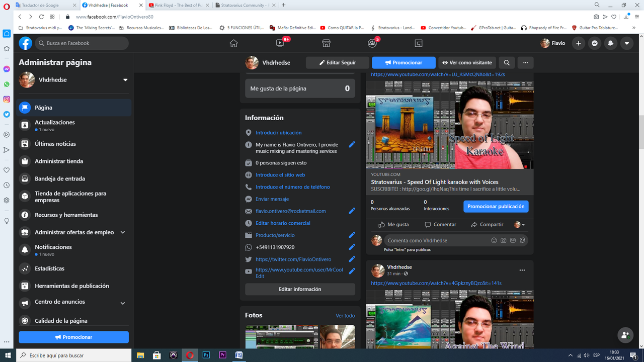Viewport: 644px width, 362px height.
Task: Open Messenger in the Opera sidebar
Action: [7, 69]
